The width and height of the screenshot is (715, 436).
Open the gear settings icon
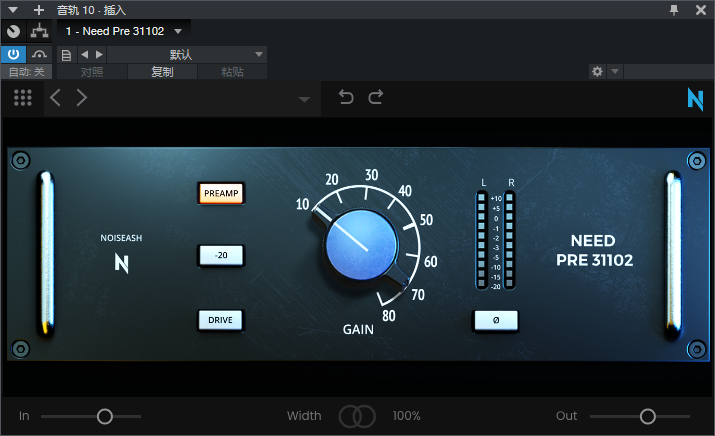coord(597,71)
